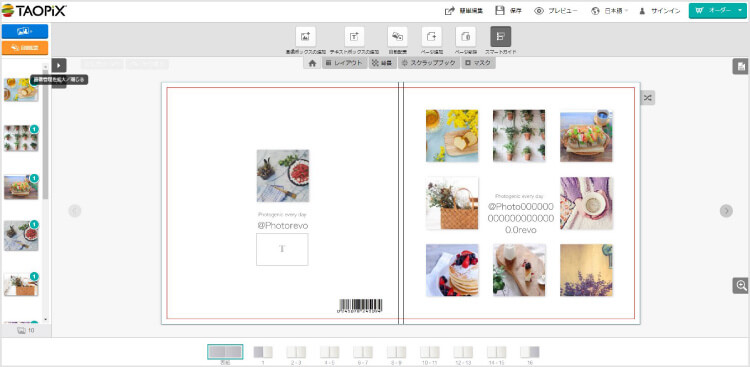Click the sidebar scrollbar down arrow
The width and height of the screenshot is (750, 367).
[x=45, y=319]
